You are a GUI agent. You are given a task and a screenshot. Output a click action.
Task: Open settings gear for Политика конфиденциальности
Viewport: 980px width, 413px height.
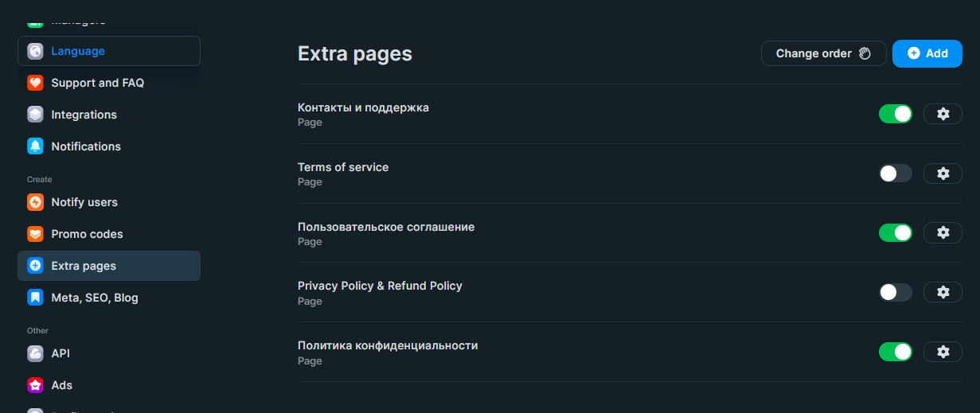point(943,352)
